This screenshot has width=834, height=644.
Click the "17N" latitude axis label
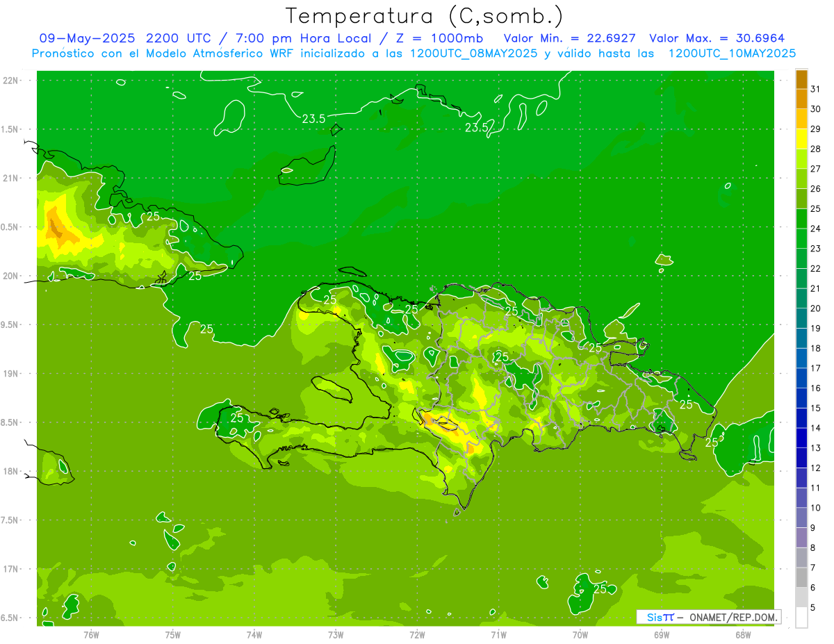tap(10, 569)
